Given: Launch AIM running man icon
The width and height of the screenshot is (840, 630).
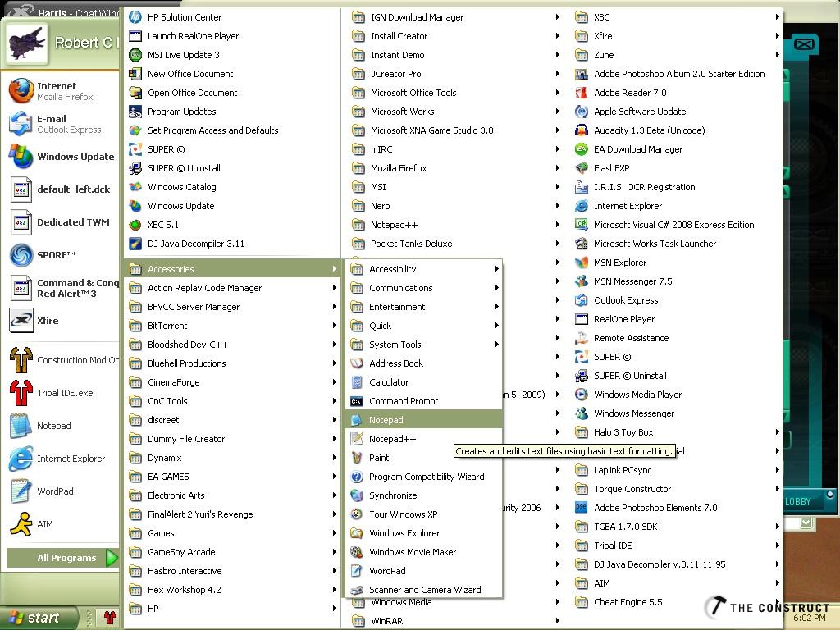Looking at the screenshot, I should coord(21,524).
